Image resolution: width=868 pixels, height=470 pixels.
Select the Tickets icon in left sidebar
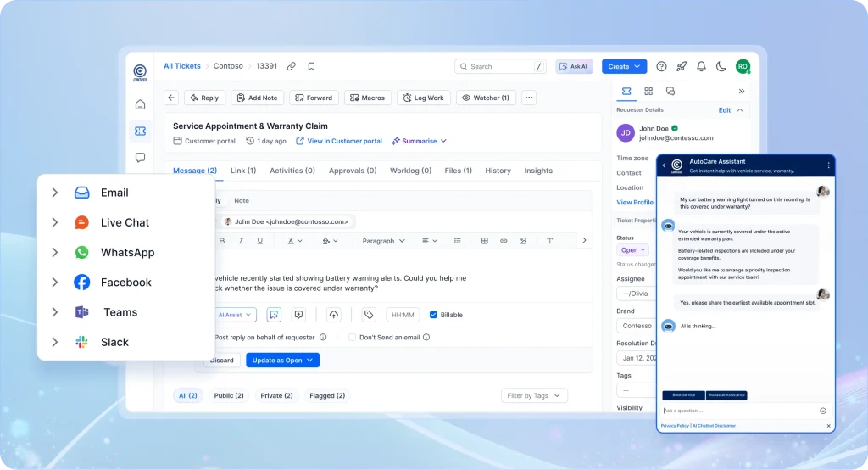(140, 131)
